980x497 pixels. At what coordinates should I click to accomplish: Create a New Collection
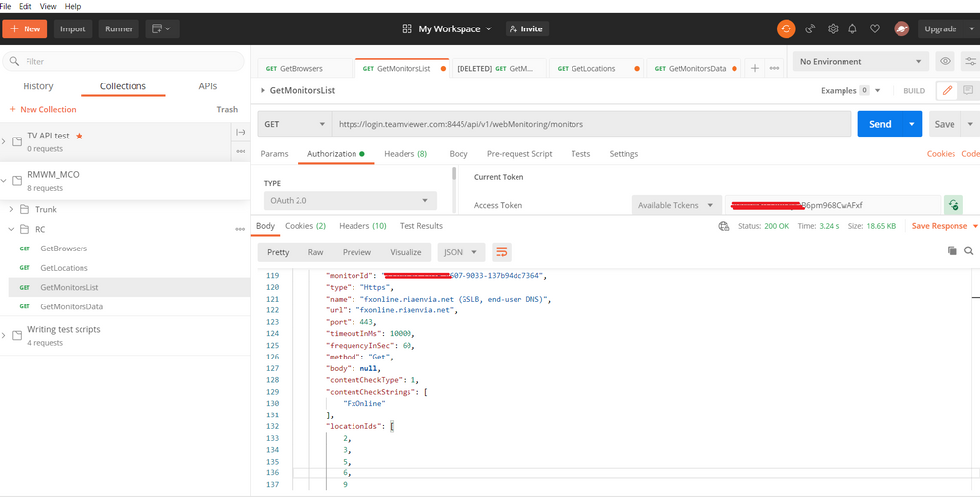(42, 109)
